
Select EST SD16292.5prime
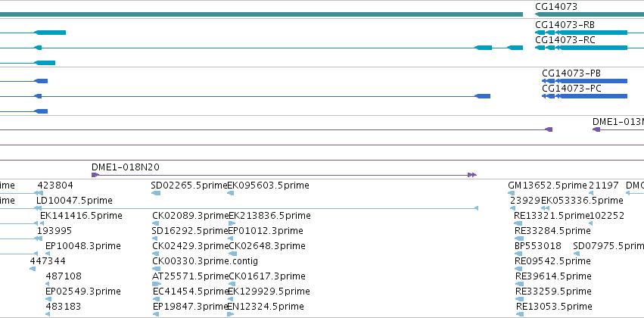[x=190, y=231]
